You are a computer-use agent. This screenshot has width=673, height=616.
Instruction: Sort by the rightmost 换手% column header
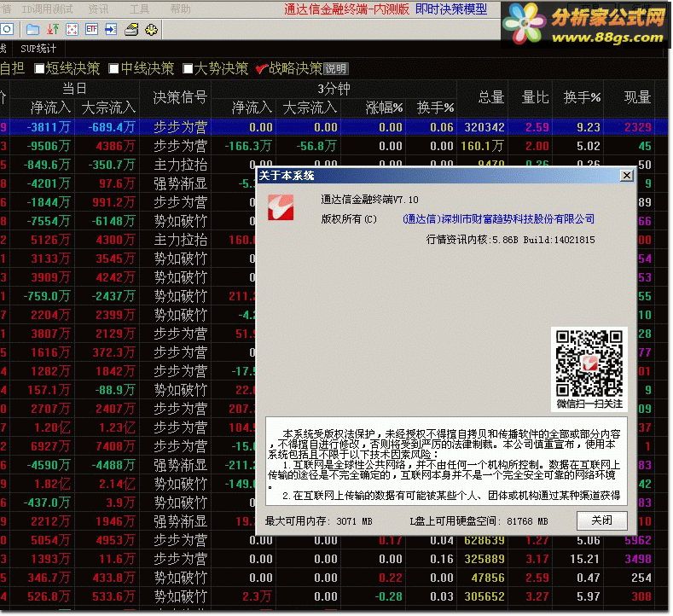582,97
